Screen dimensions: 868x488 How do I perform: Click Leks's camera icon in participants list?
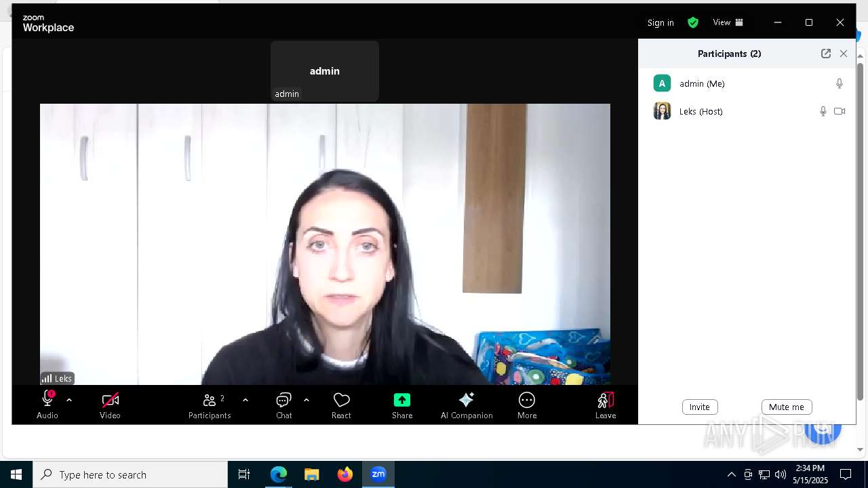[840, 111]
